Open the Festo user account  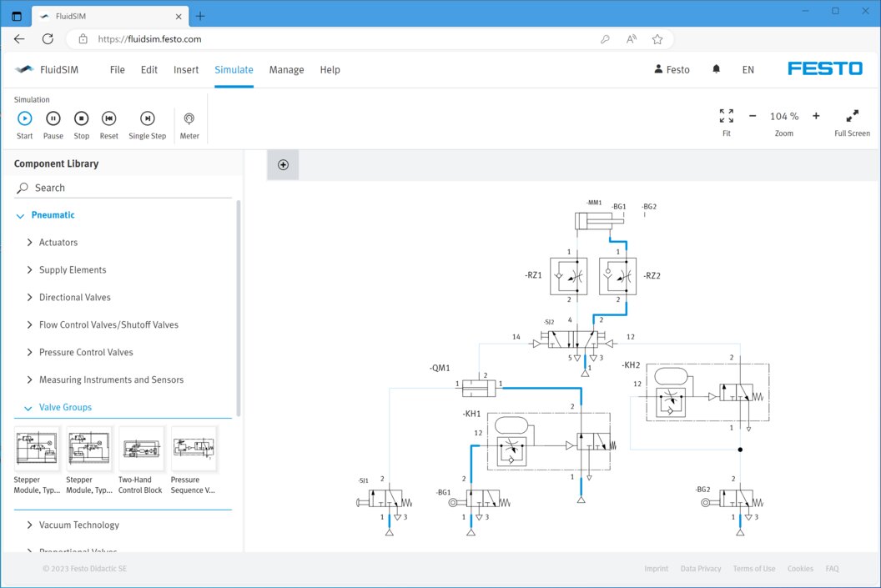(672, 69)
